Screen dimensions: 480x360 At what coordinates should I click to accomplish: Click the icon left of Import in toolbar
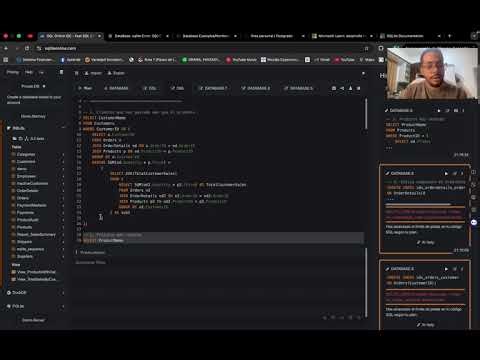(77, 73)
